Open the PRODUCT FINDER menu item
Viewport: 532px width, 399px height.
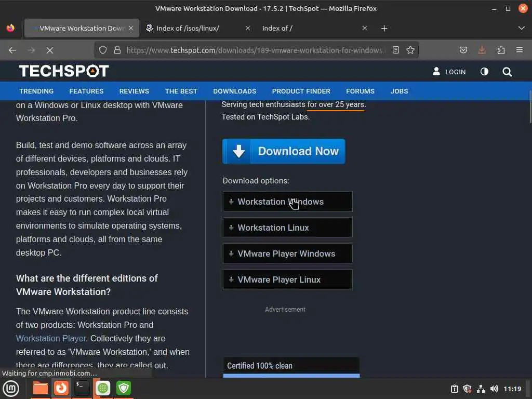click(301, 91)
